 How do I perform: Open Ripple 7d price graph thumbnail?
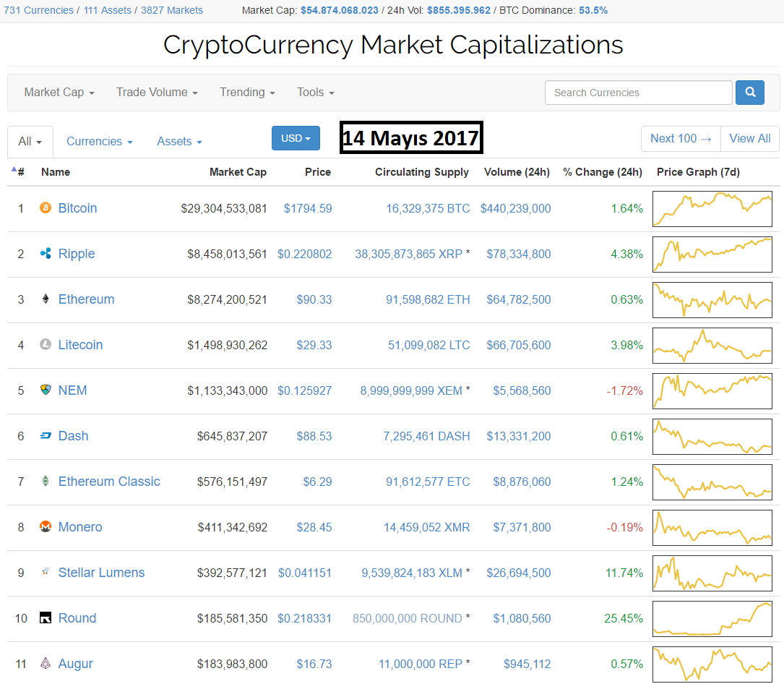(x=712, y=255)
